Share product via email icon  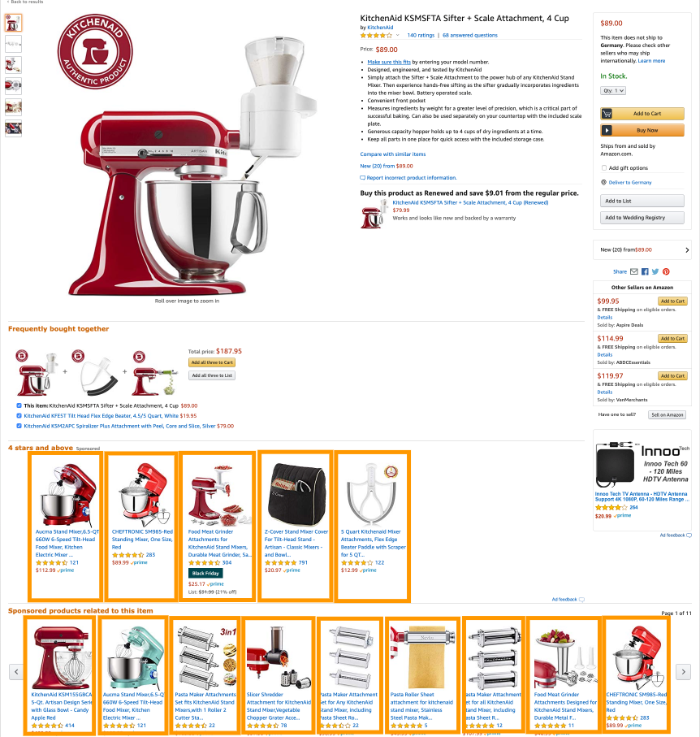click(x=633, y=271)
